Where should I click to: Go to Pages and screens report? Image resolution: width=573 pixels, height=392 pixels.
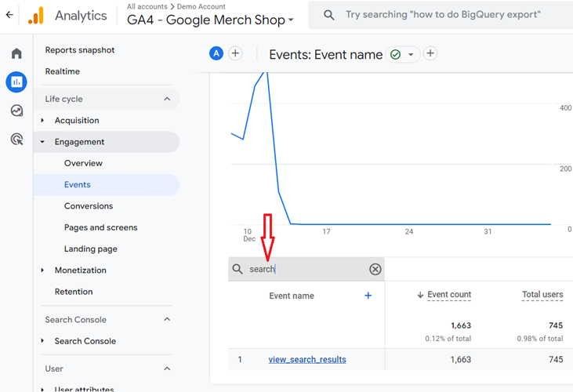[x=100, y=227]
